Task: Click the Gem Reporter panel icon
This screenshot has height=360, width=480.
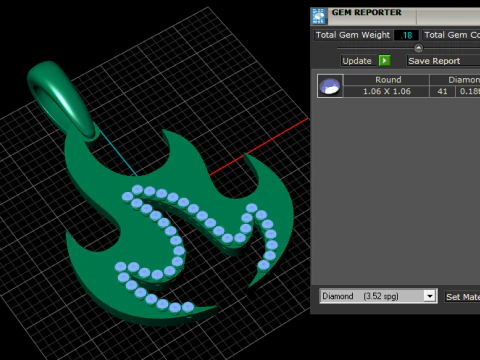Action: pos(319,16)
